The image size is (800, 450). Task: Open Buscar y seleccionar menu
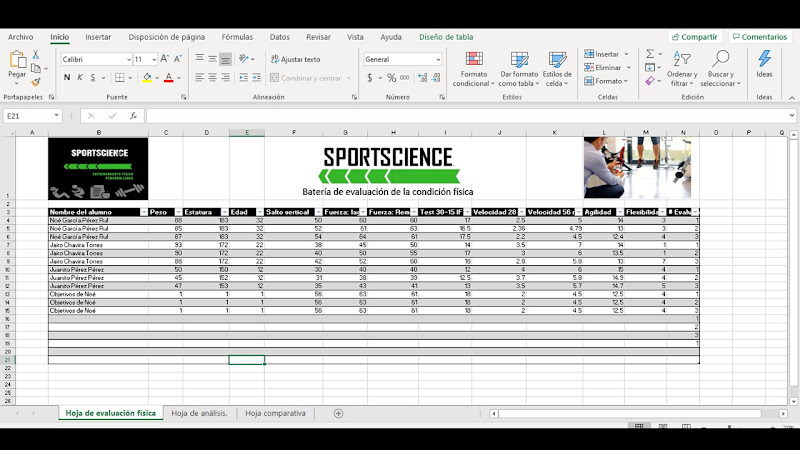[720, 69]
